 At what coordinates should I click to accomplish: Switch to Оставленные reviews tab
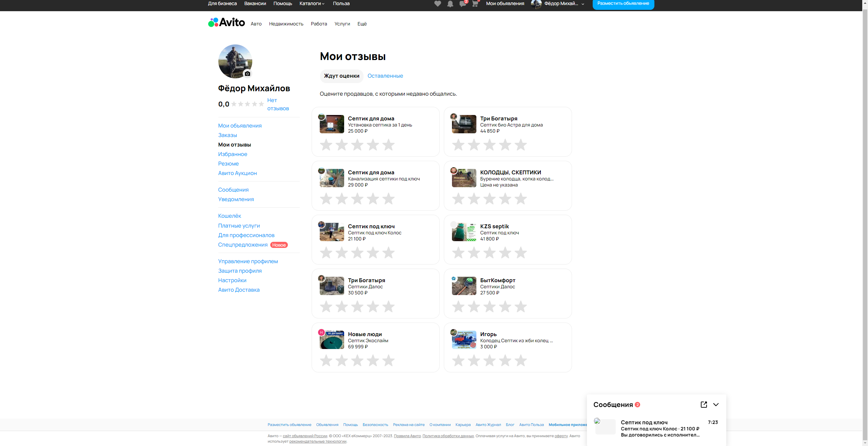[x=385, y=76]
